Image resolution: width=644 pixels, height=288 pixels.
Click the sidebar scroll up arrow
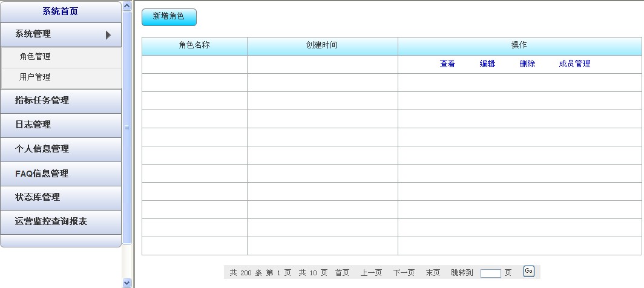point(127,6)
